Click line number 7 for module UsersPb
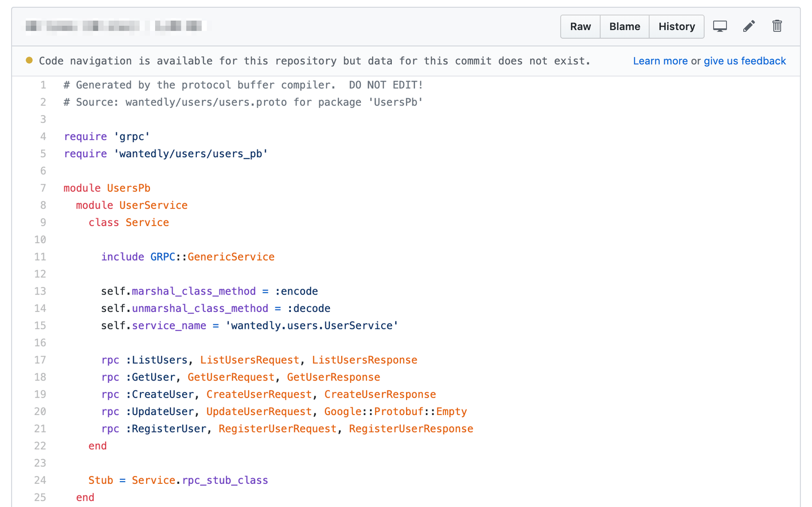Image resolution: width=812 pixels, height=507 pixels. pyautogui.click(x=43, y=188)
